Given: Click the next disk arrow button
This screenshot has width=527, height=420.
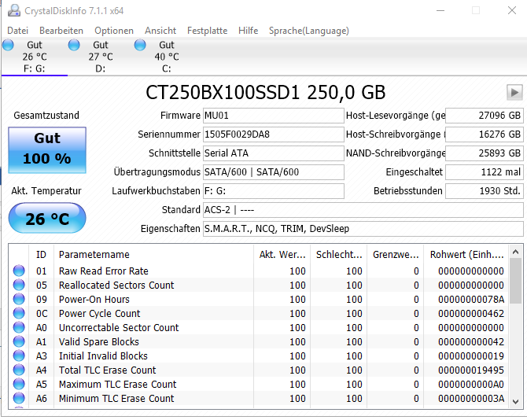Looking at the screenshot, I should point(514,92).
